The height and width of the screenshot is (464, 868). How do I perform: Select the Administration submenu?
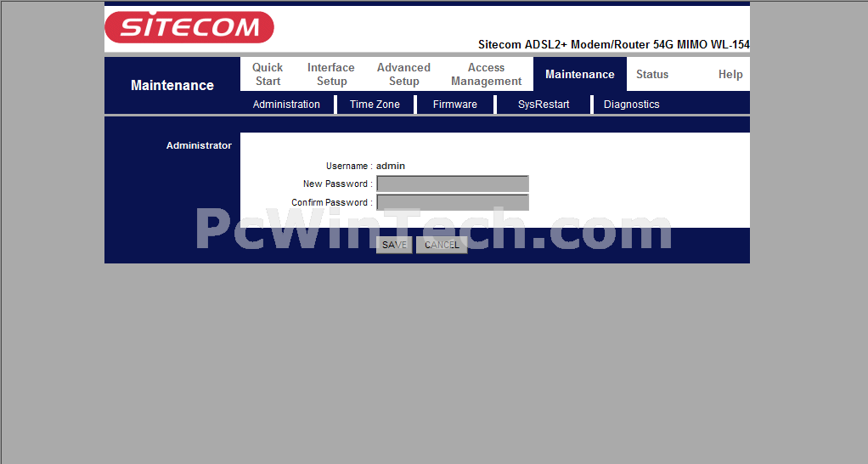point(286,104)
